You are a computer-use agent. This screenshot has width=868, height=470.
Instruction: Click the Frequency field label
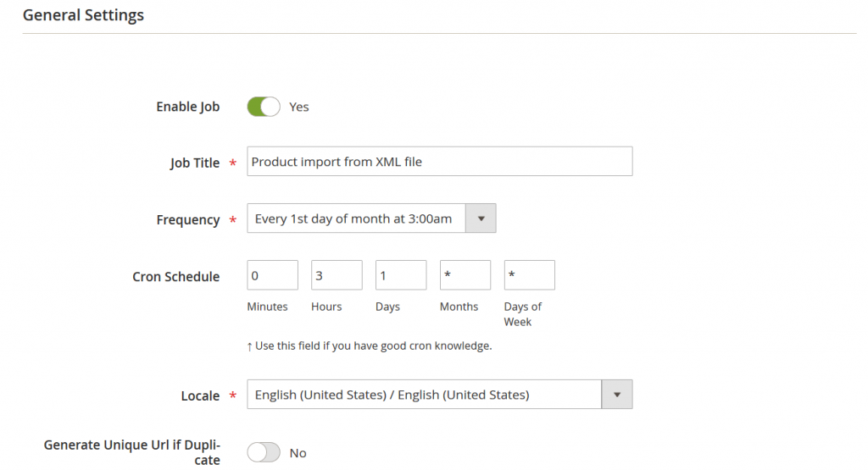coord(187,219)
